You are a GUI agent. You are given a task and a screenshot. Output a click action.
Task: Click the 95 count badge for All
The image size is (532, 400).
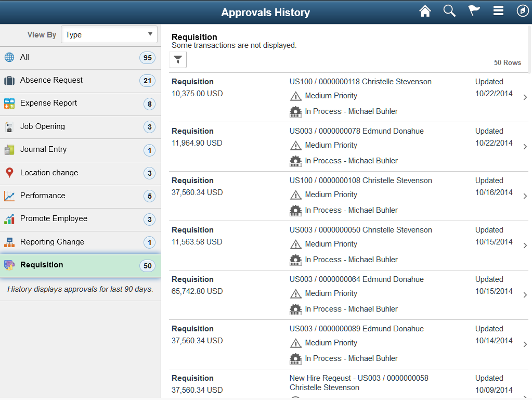pyautogui.click(x=147, y=58)
